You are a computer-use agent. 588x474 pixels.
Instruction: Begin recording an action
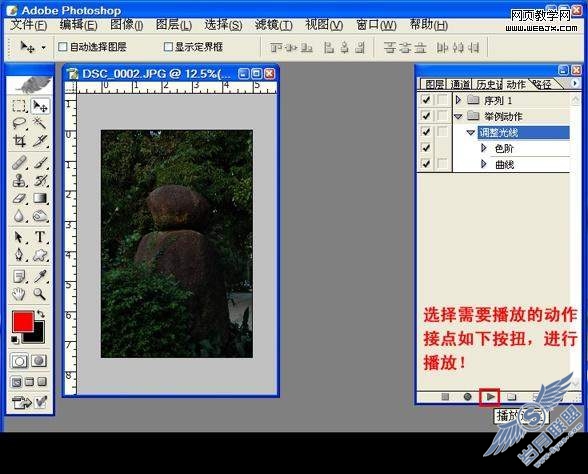[467, 396]
